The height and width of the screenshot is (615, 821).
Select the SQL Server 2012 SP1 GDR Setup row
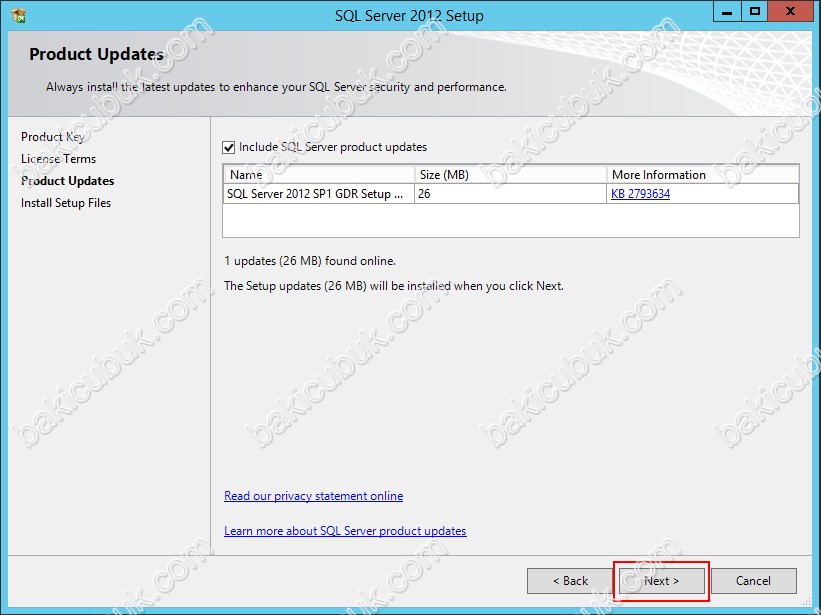tap(511, 194)
